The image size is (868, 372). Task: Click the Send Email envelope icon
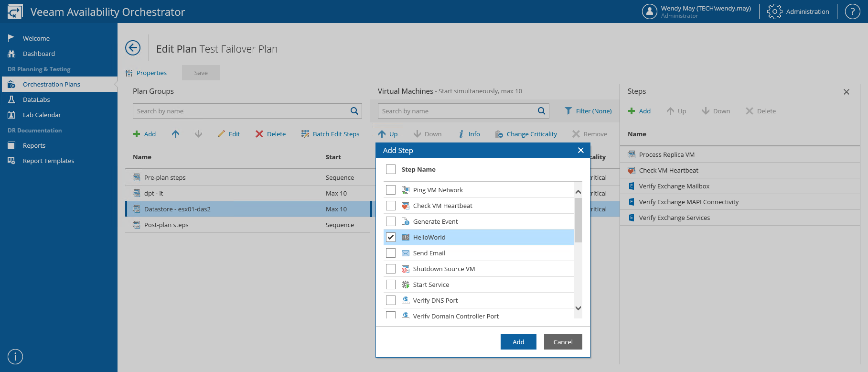[x=406, y=253]
